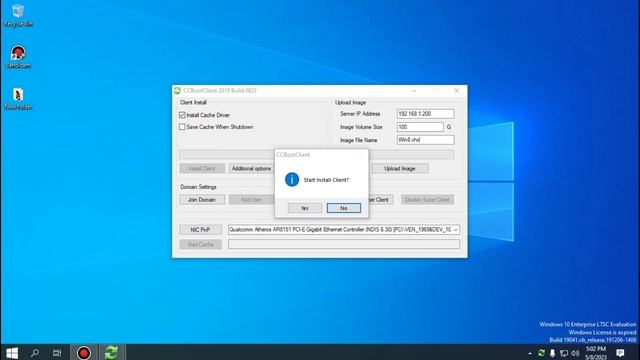Decline install by clicking No
The height and width of the screenshot is (360, 640).
(344, 208)
